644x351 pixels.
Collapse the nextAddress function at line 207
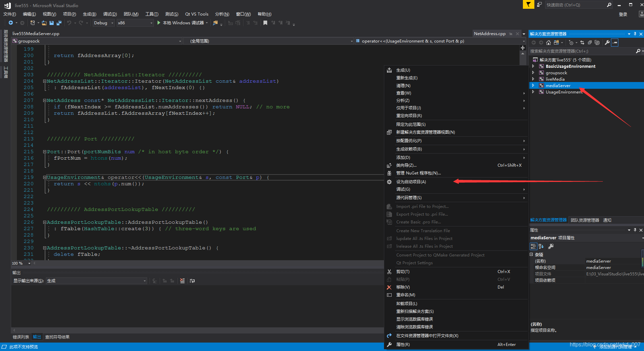coord(45,100)
